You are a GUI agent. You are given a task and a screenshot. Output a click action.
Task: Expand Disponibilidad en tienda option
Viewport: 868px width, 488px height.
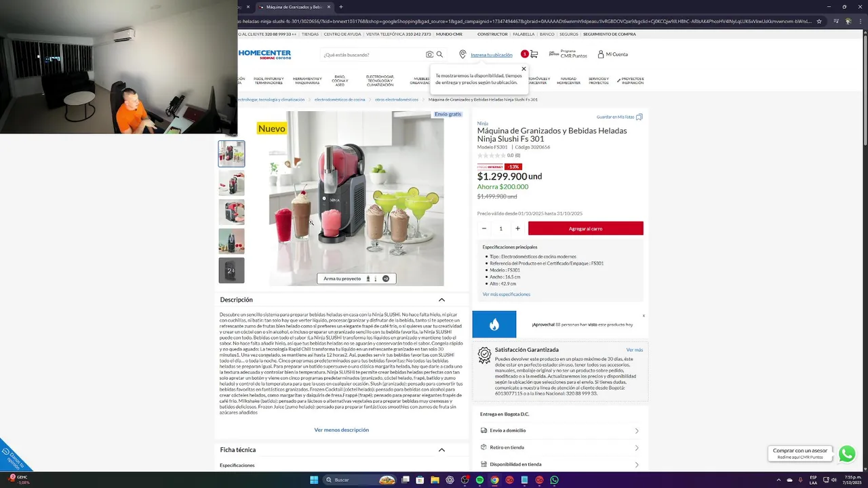637,464
